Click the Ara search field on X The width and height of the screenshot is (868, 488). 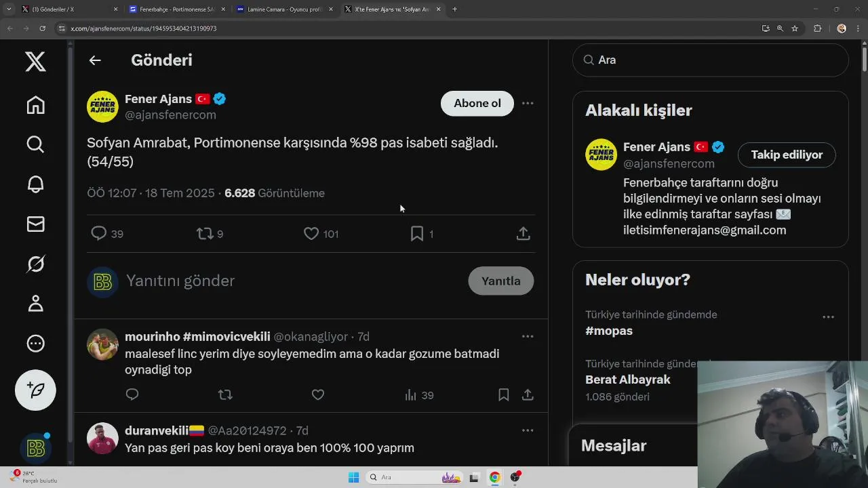coord(711,60)
